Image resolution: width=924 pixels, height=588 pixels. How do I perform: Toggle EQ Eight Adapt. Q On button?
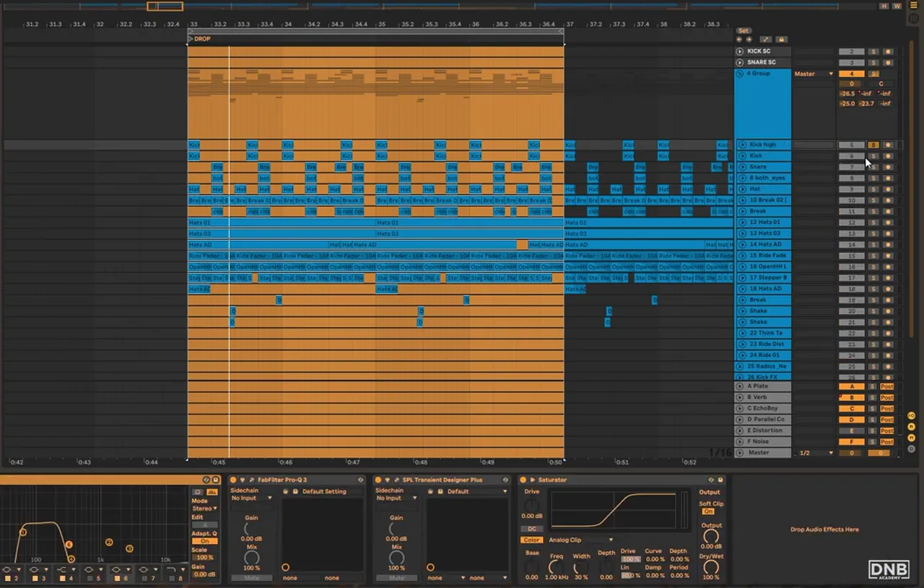pos(204,541)
